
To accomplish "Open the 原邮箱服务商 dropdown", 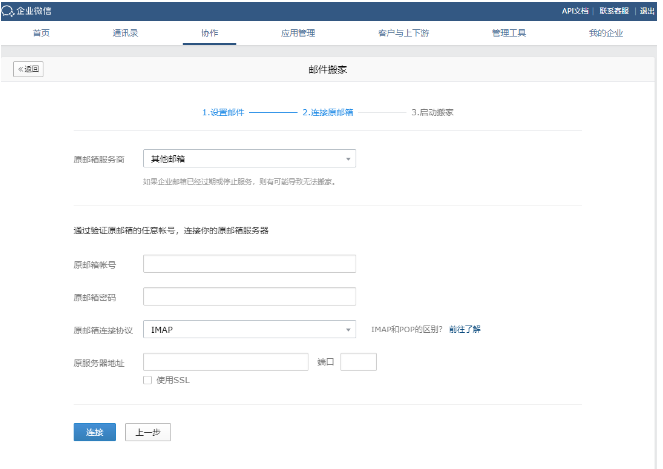I will pyautogui.click(x=249, y=159).
